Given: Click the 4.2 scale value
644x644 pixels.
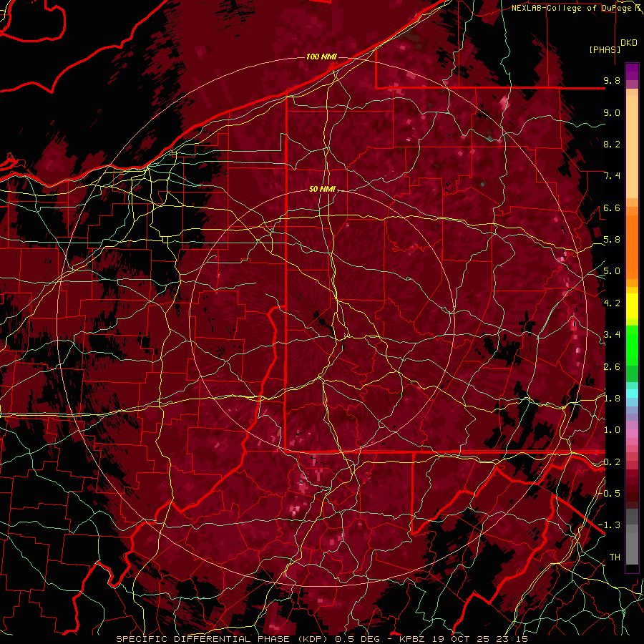Looking at the screenshot, I should [x=612, y=303].
